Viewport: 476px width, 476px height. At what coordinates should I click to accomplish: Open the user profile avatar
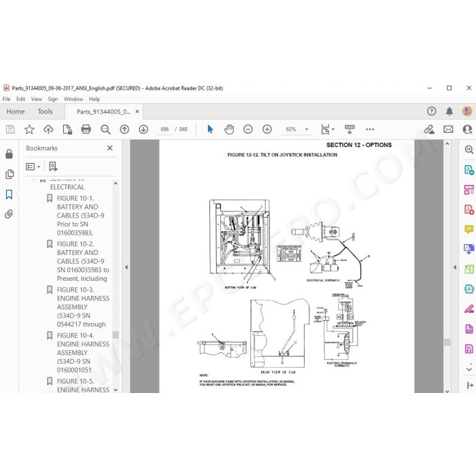[x=467, y=112]
